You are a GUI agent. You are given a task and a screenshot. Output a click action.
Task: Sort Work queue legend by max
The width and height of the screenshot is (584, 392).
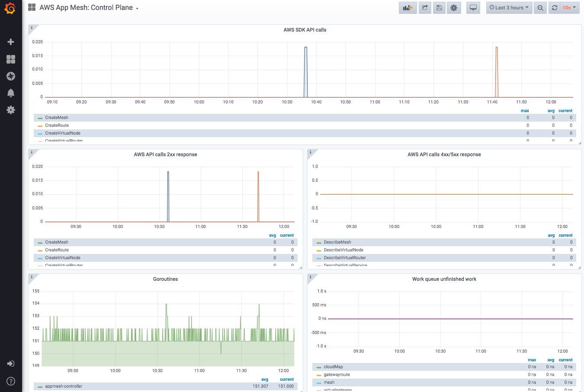pyautogui.click(x=532, y=360)
